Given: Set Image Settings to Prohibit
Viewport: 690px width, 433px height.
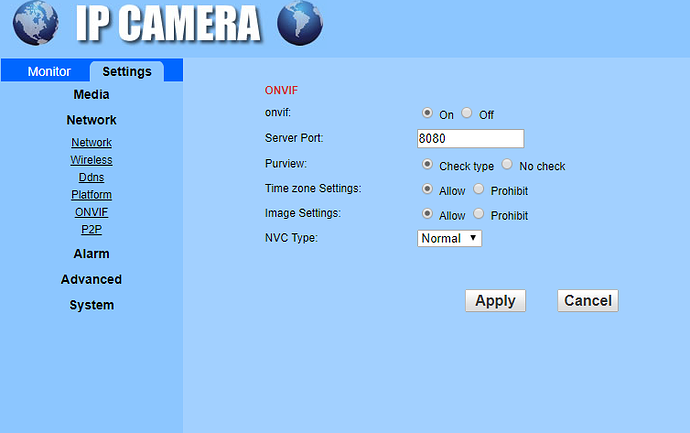Looking at the screenshot, I should click(479, 214).
